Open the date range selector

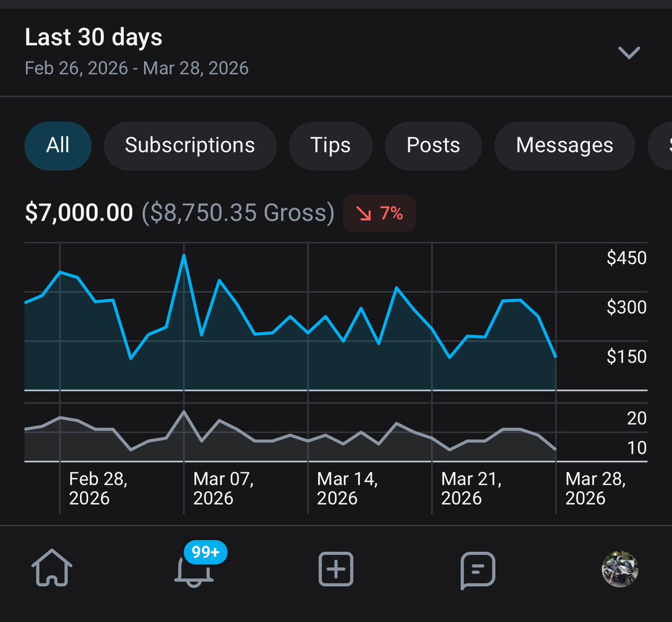point(137,68)
